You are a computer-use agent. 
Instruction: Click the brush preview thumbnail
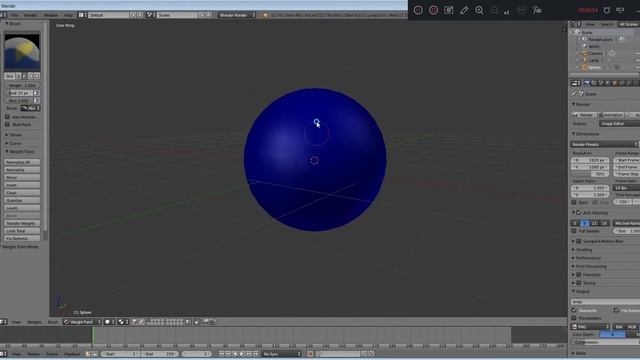click(x=22, y=53)
